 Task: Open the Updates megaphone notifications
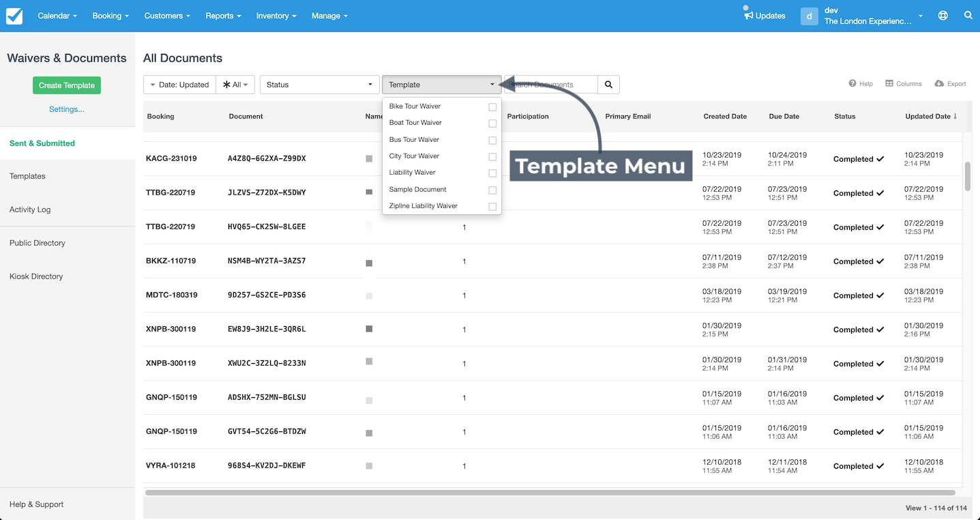[764, 16]
